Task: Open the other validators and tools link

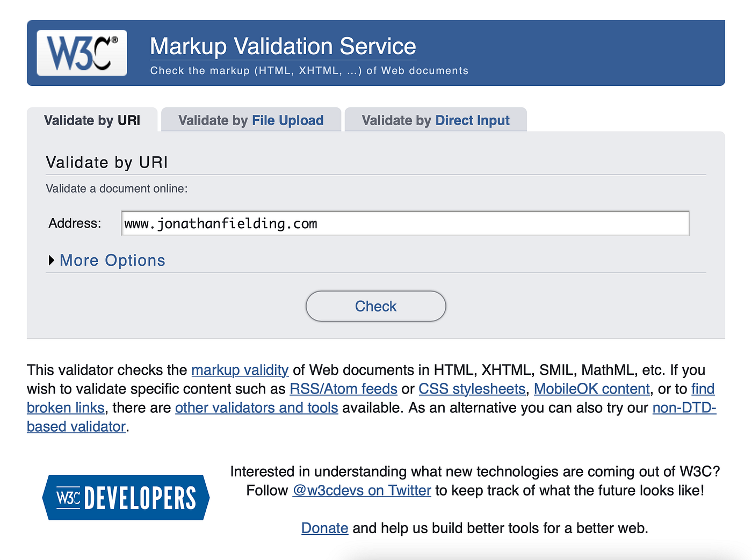Action: click(x=256, y=408)
